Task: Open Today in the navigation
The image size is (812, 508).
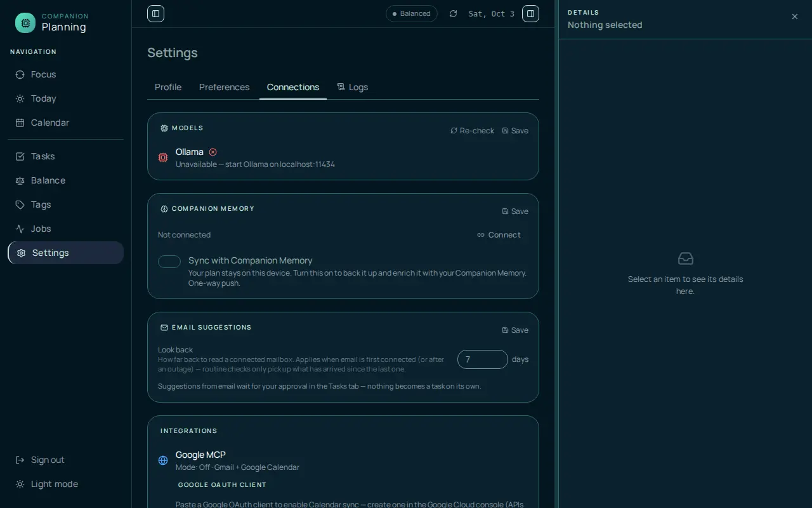Action: click(65, 98)
